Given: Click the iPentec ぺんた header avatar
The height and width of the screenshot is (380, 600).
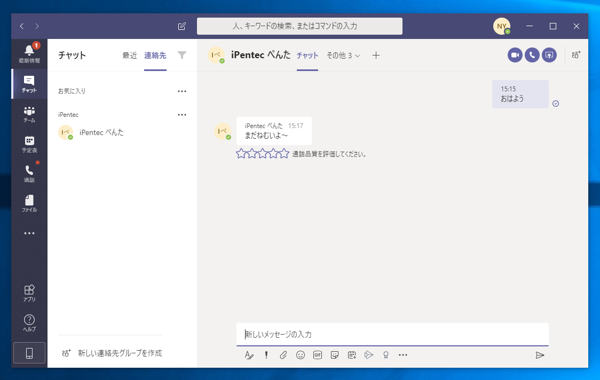Looking at the screenshot, I should click(216, 55).
